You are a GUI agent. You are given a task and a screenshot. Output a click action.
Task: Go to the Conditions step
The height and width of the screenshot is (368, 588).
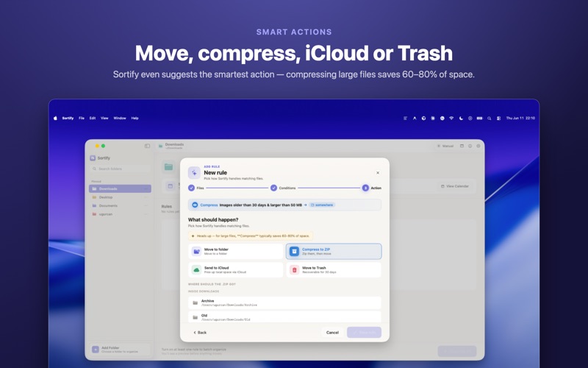283,188
